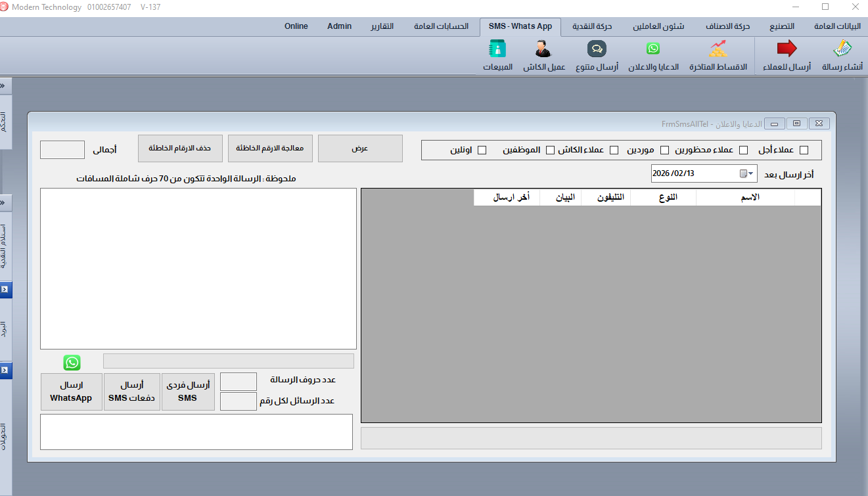
Task: Click the ارسال WhatsApp send button
Action: [71, 392]
